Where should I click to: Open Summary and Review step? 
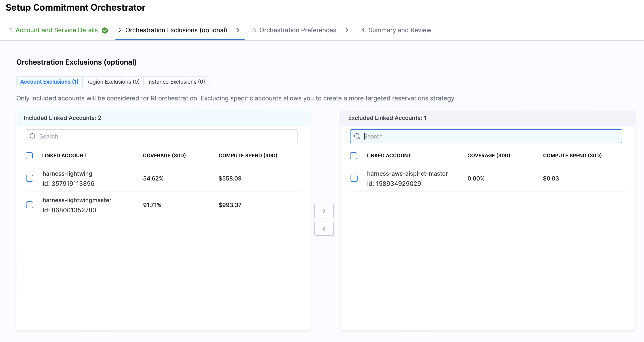pyautogui.click(x=396, y=30)
